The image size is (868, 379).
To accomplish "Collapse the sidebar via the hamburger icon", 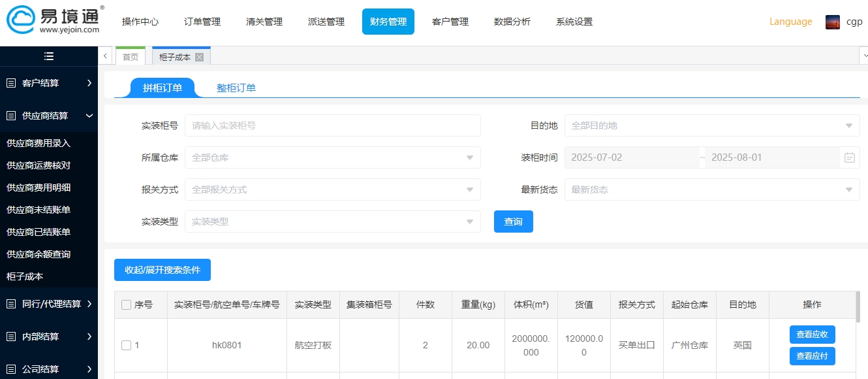I will click(x=48, y=56).
